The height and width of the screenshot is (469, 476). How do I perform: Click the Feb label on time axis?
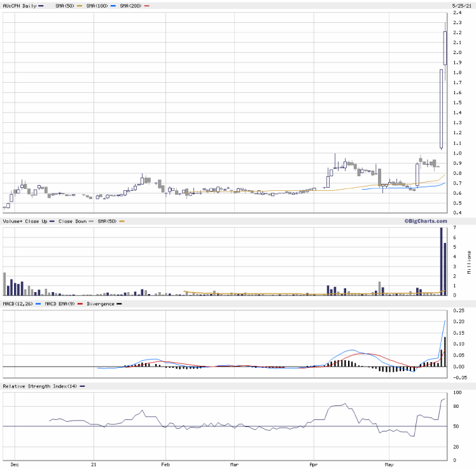(167, 465)
